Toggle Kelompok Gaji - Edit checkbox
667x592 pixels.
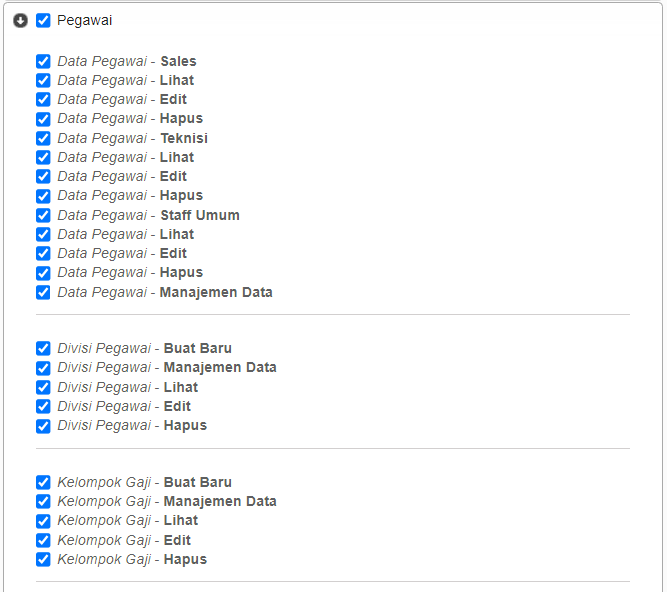(43, 540)
